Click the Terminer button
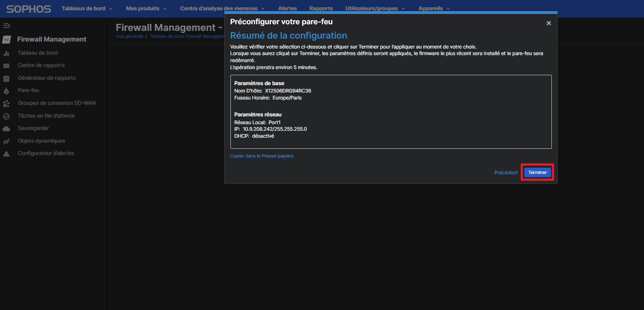 click(x=537, y=172)
